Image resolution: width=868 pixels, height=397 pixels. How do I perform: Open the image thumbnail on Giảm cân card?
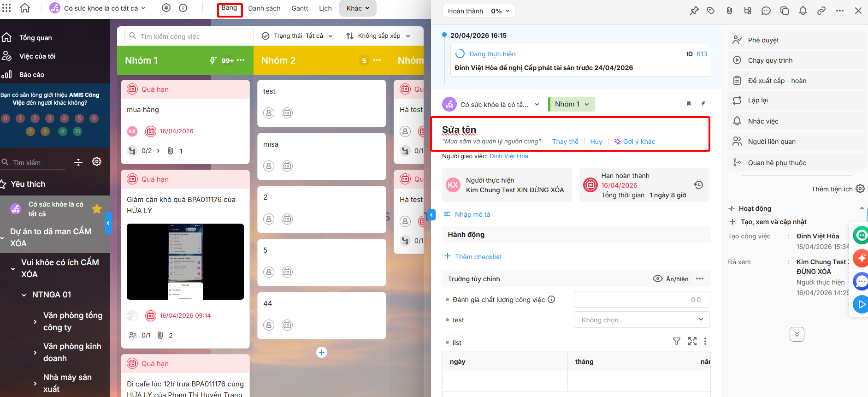click(x=185, y=261)
